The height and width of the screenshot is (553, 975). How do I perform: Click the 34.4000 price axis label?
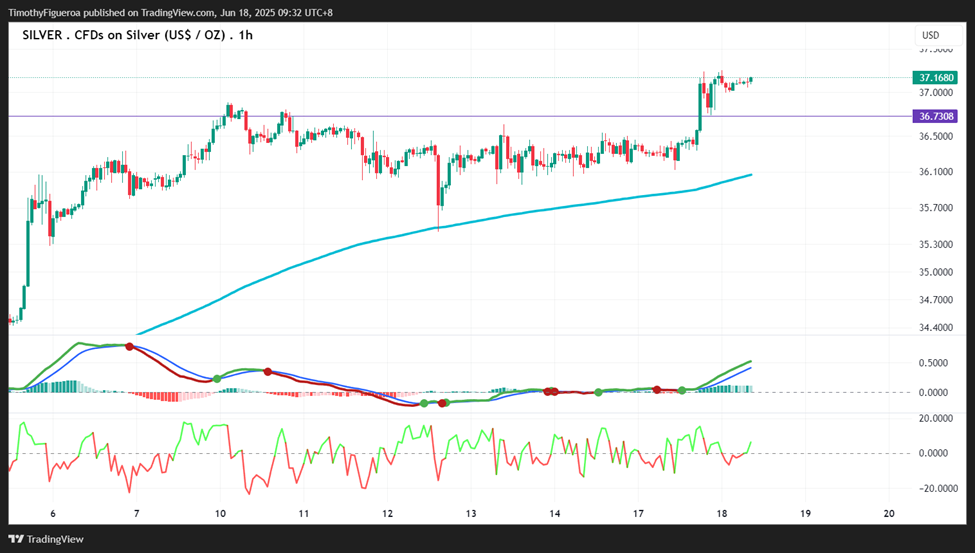(x=936, y=327)
